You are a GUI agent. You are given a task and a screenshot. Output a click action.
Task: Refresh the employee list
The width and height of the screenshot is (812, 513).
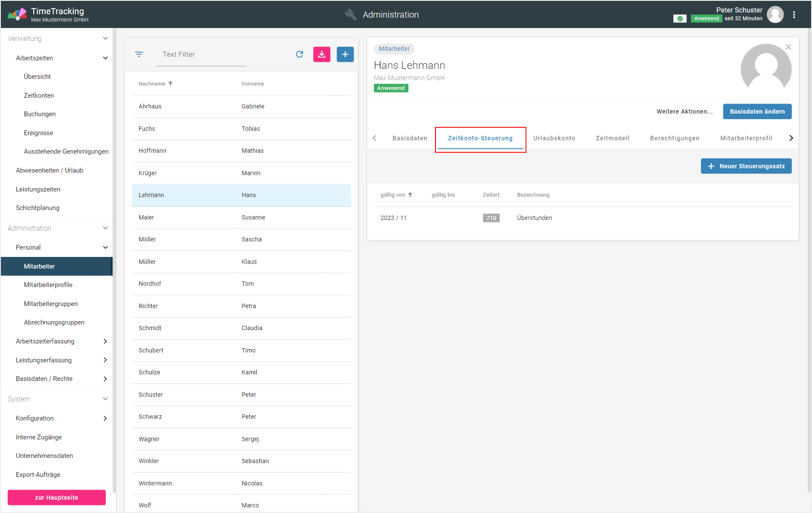pyautogui.click(x=300, y=54)
